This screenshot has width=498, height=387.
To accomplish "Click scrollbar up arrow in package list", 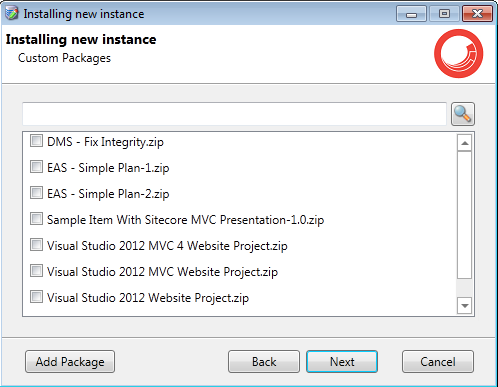I will [x=464, y=143].
